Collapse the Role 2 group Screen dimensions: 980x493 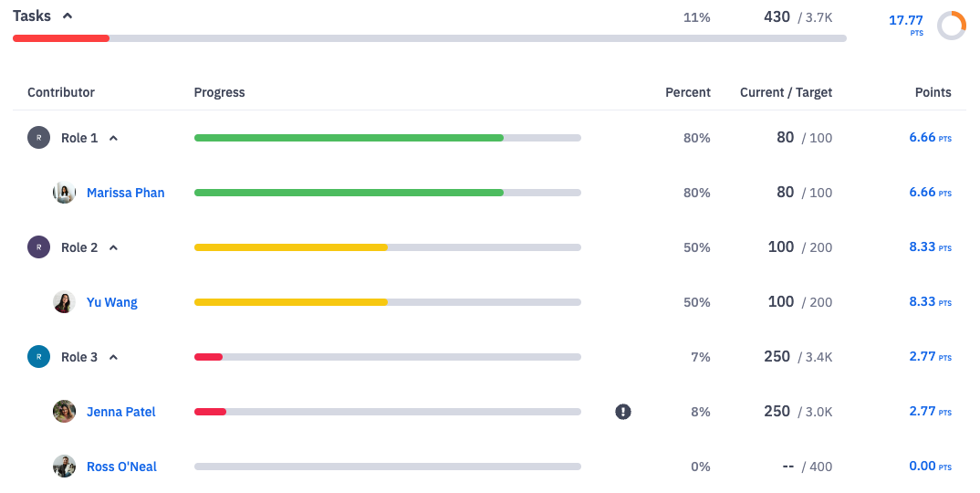(114, 248)
